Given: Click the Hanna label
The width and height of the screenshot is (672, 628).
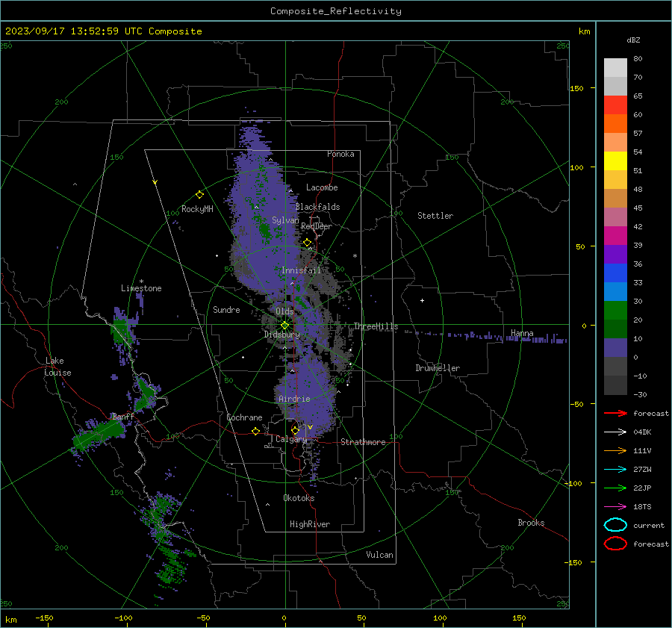Looking at the screenshot, I should pos(522,333).
